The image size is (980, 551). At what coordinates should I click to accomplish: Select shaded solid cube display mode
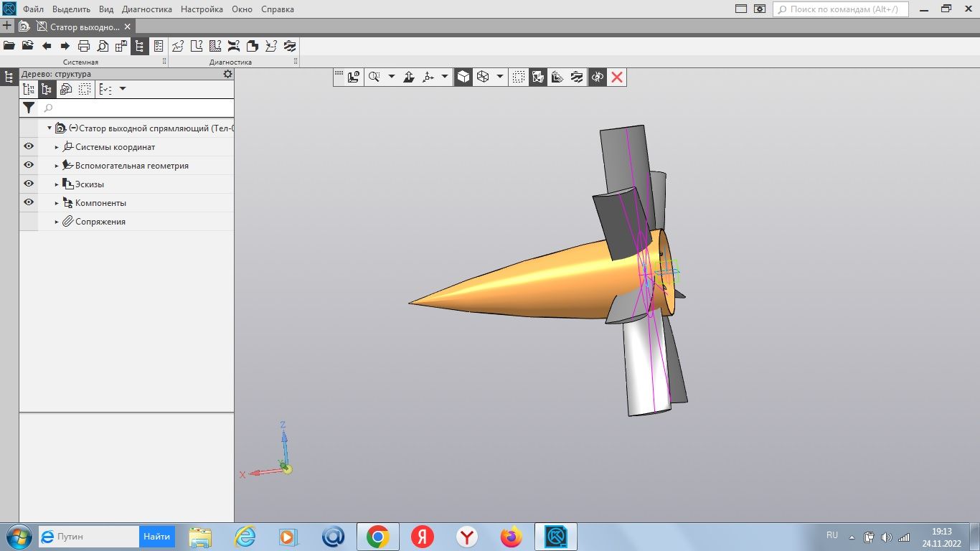(x=463, y=77)
